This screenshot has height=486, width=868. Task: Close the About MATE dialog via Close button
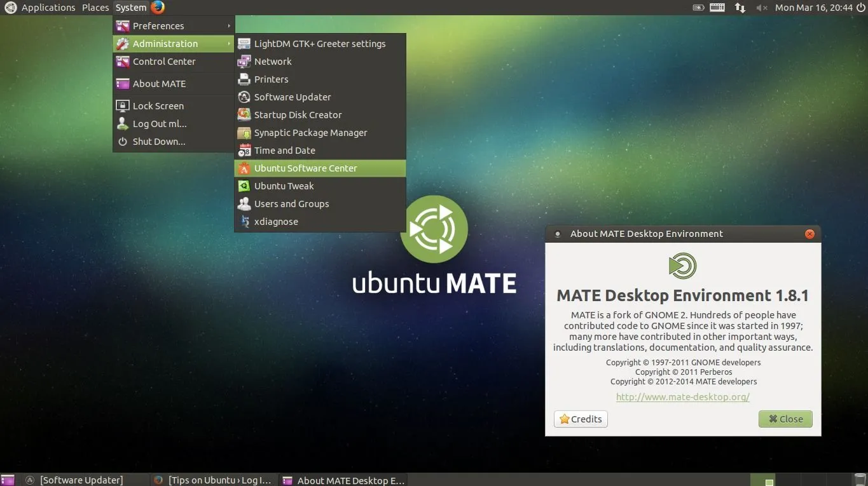(785, 419)
